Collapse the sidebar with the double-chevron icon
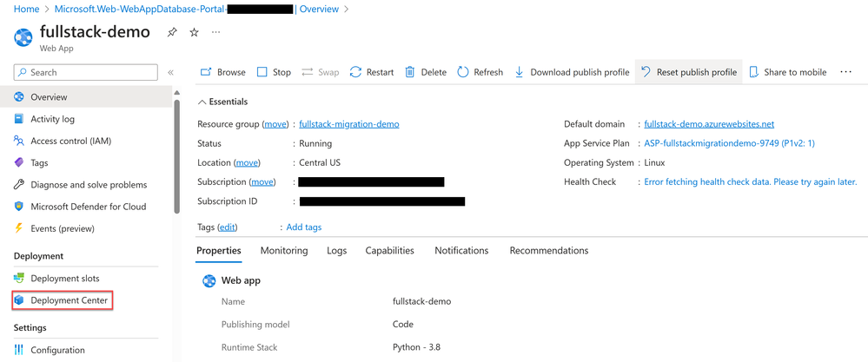Screen dimensions: 868x362 tap(170, 72)
